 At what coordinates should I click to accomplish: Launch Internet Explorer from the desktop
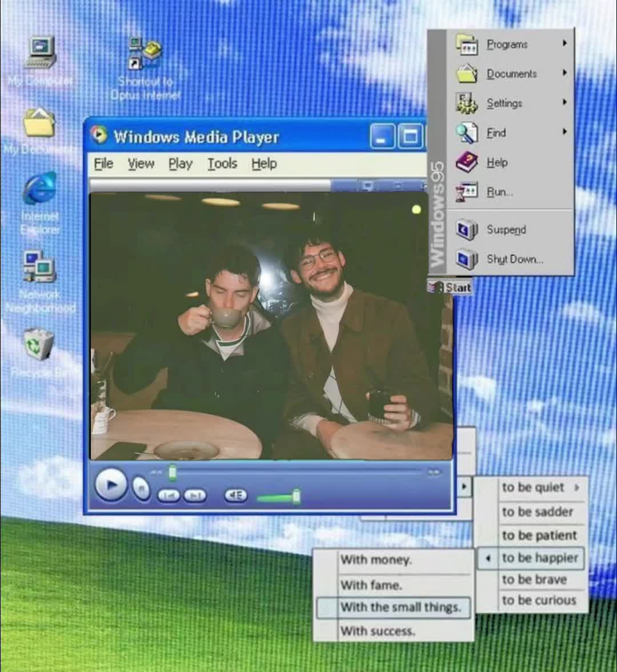(39, 189)
